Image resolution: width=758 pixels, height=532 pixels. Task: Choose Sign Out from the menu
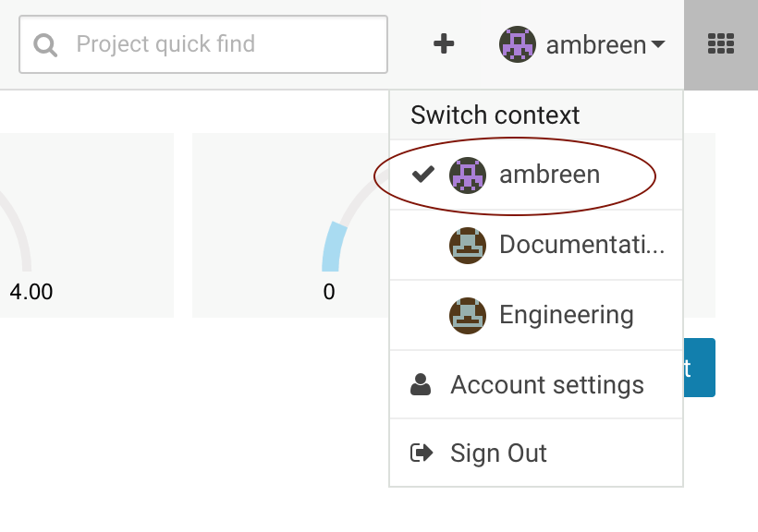[498, 453]
